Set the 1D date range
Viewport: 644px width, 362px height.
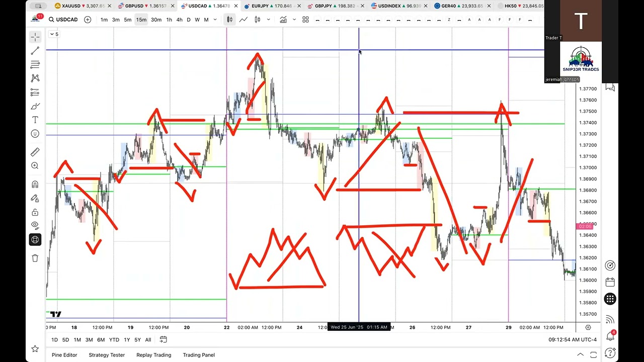coord(54,340)
